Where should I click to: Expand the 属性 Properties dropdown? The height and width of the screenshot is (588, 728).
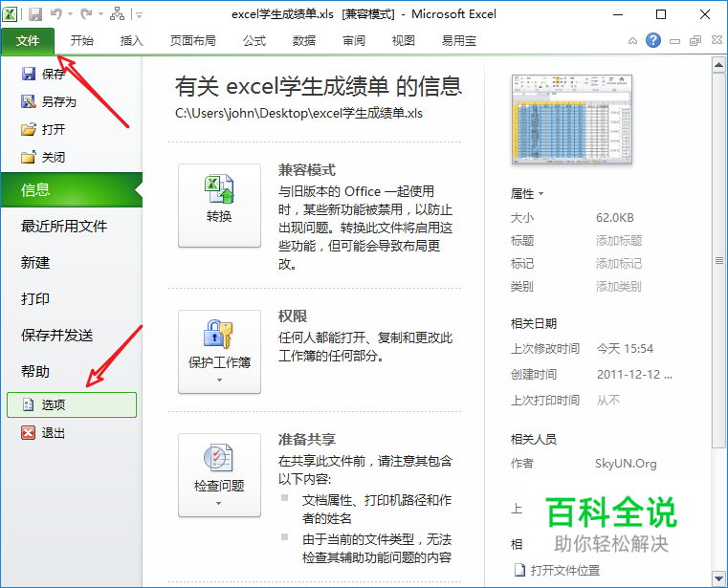click(527, 193)
